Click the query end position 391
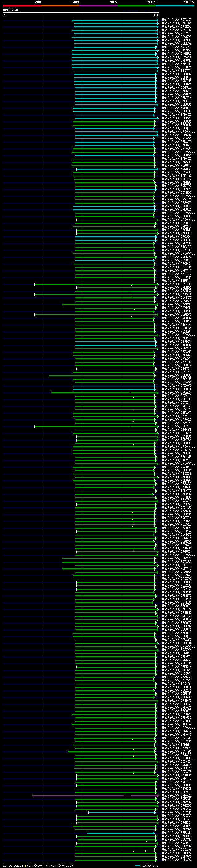The height and width of the screenshot is (868, 197). click(155, 15)
